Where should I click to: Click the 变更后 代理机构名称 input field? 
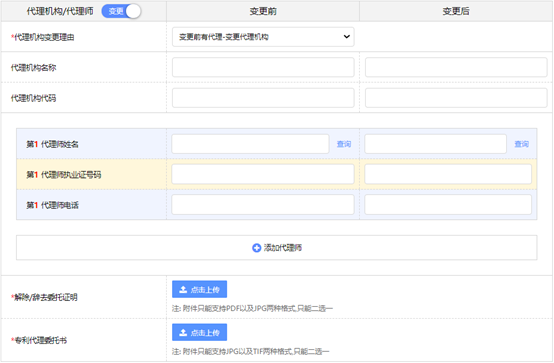(x=456, y=67)
